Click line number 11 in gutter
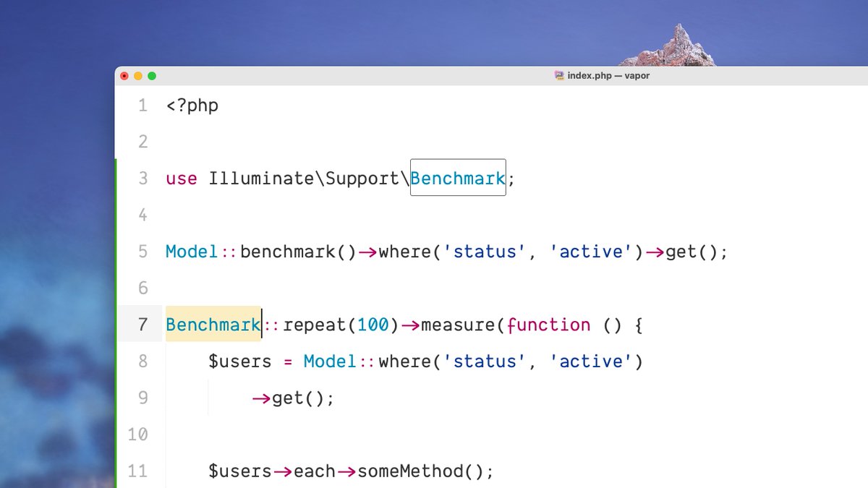The image size is (868, 488). (x=137, y=471)
